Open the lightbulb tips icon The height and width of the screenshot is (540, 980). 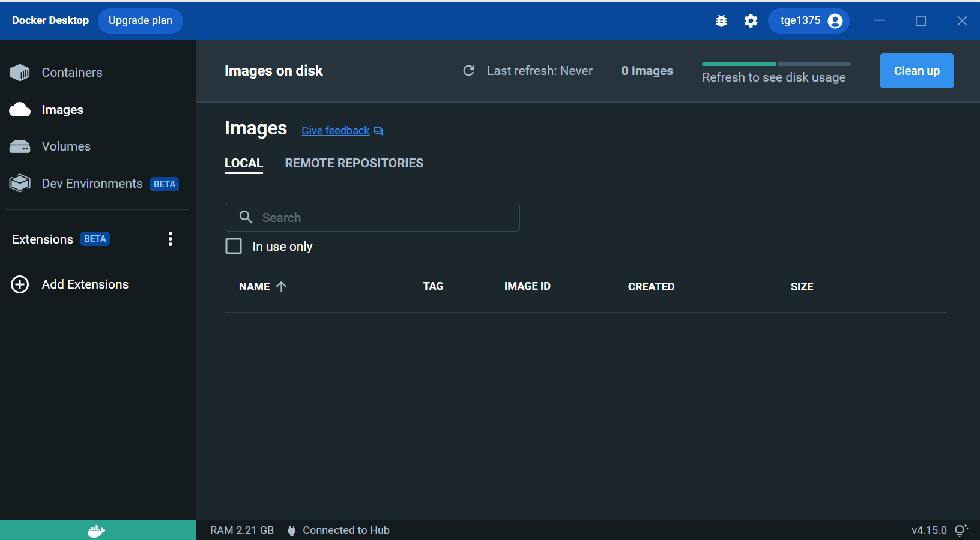pyautogui.click(x=961, y=530)
